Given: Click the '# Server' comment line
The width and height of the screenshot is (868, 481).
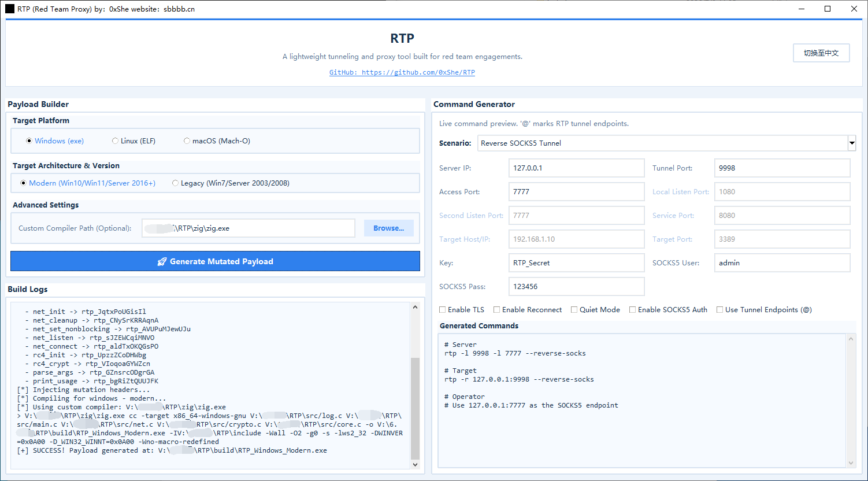Looking at the screenshot, I should tap(461, 345).
